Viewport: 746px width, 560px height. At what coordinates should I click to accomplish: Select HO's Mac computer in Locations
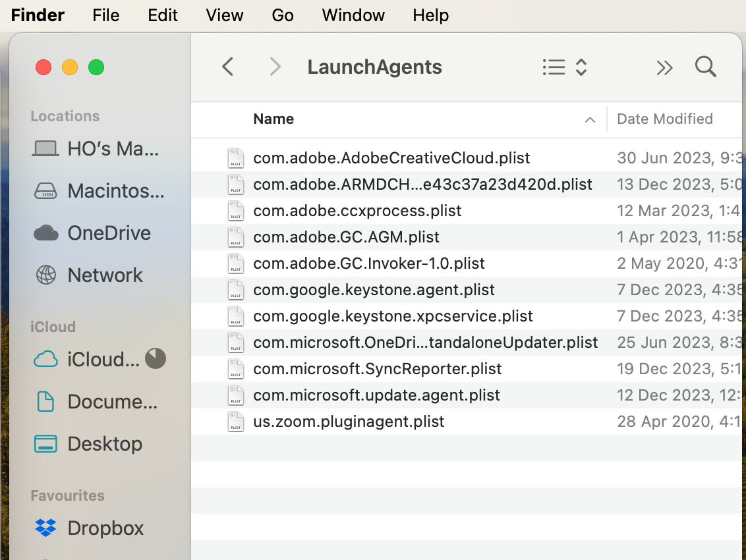click(113, 149)
